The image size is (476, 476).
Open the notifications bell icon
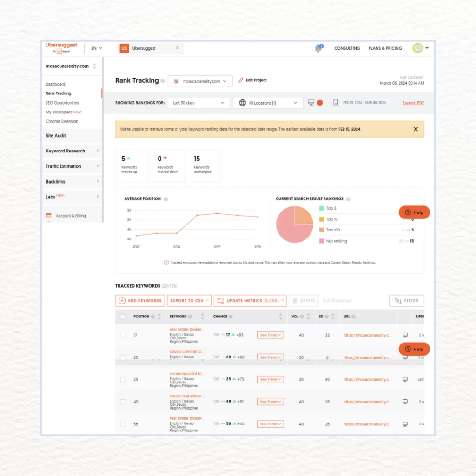[x=318, y=48]
